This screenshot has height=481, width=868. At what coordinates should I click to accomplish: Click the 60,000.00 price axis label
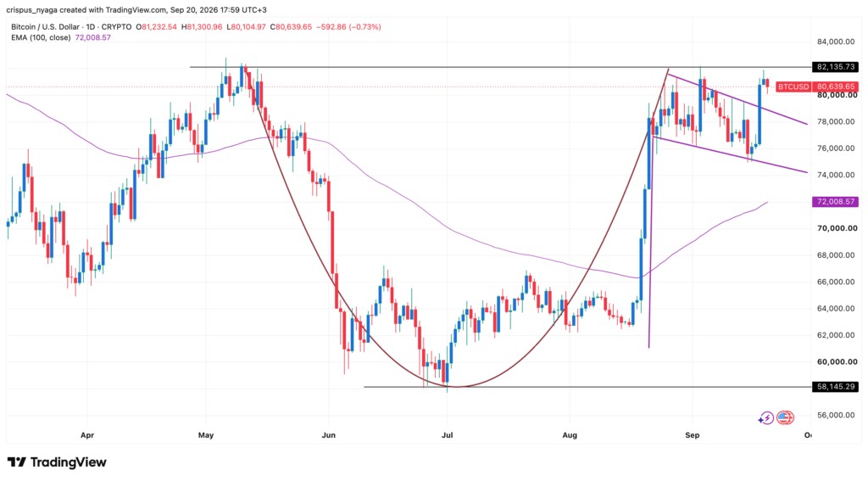837,362
